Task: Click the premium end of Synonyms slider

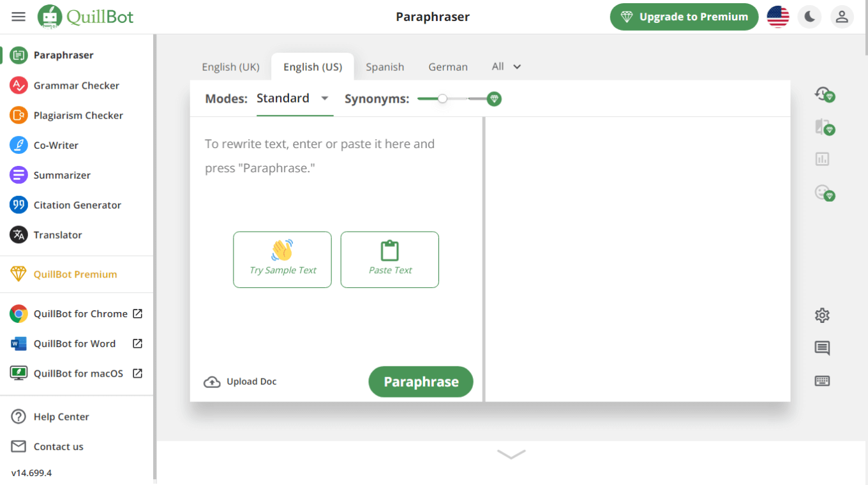Action: tap(493, 99)
